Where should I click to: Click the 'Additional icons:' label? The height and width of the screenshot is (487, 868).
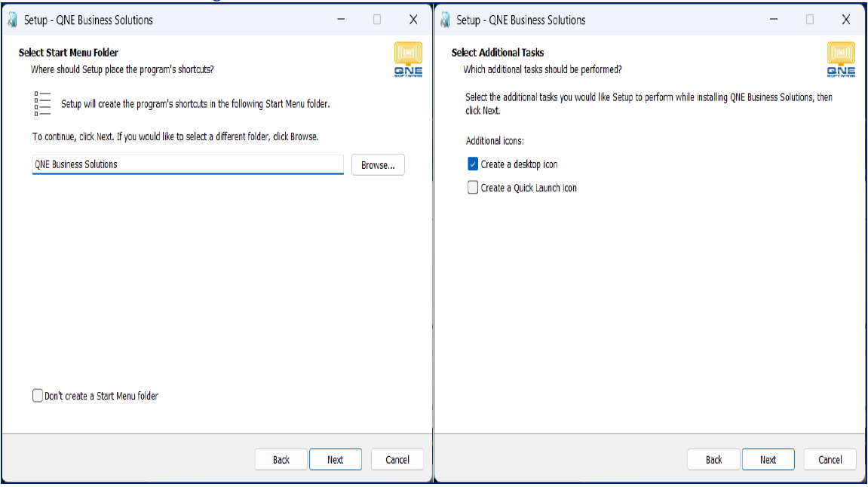(x=495, y=140)
